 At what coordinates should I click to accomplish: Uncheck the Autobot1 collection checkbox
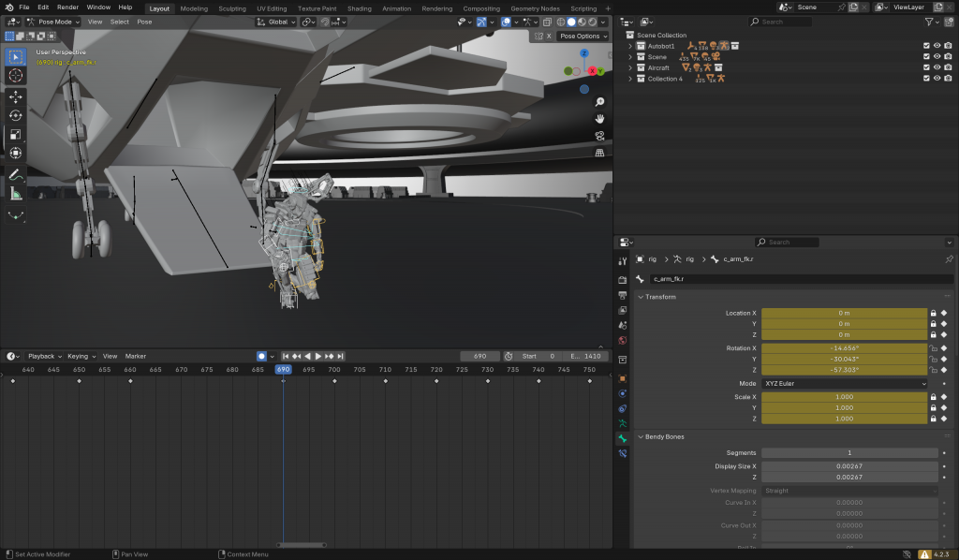(926, 45)
